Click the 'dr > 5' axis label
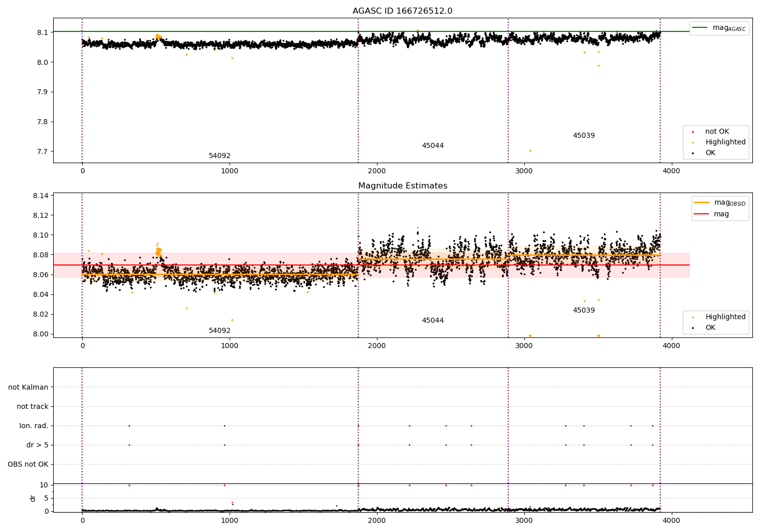Viewport: 760px width, 532px height. pyautogui.click(x=37, y=445)
